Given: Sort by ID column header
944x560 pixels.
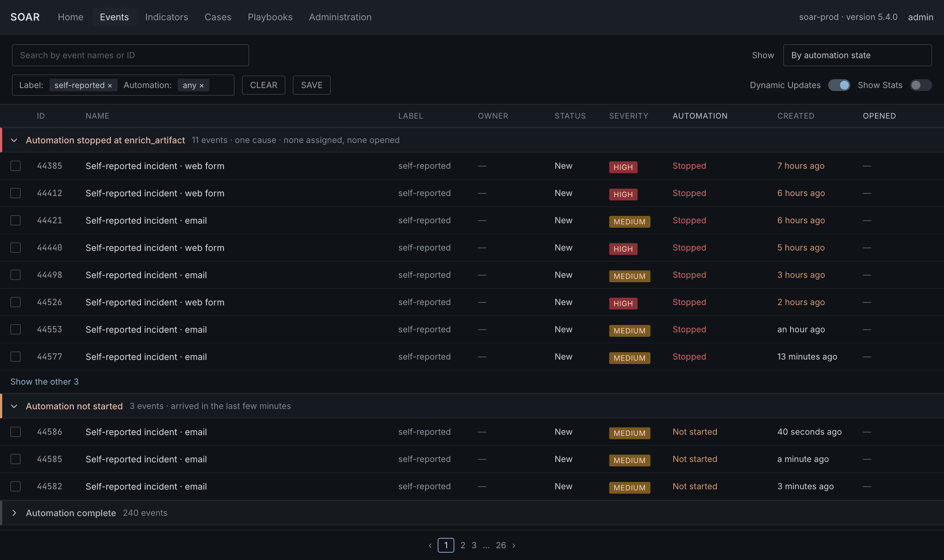Looking at the screenshot, I should coord(41,116).
